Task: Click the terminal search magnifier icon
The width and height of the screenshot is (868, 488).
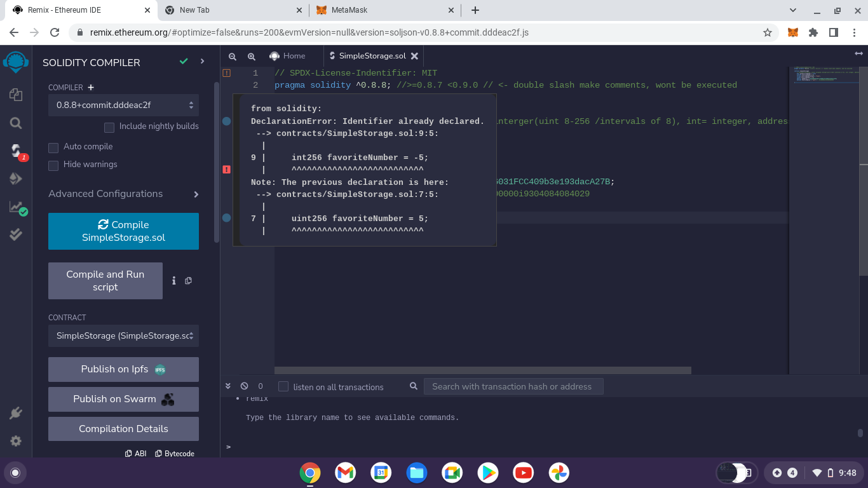Action: [414, 386]
